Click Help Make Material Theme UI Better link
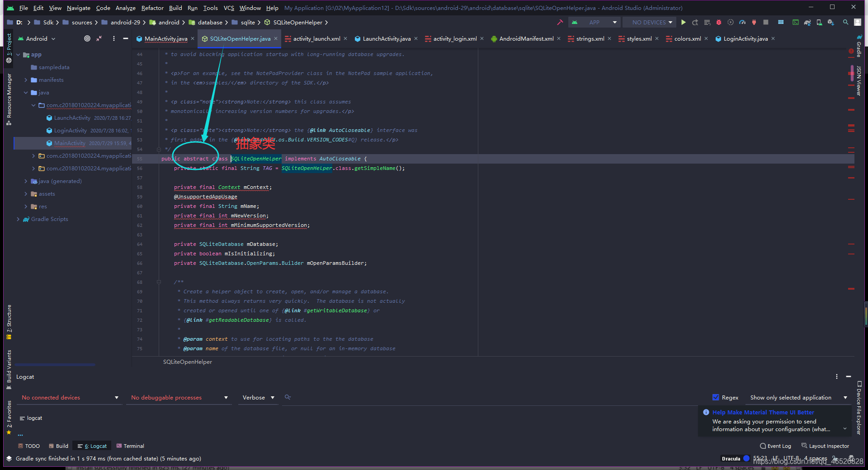Image resolution: width=868 pixels, height=470 pixels. click(763, 412)
